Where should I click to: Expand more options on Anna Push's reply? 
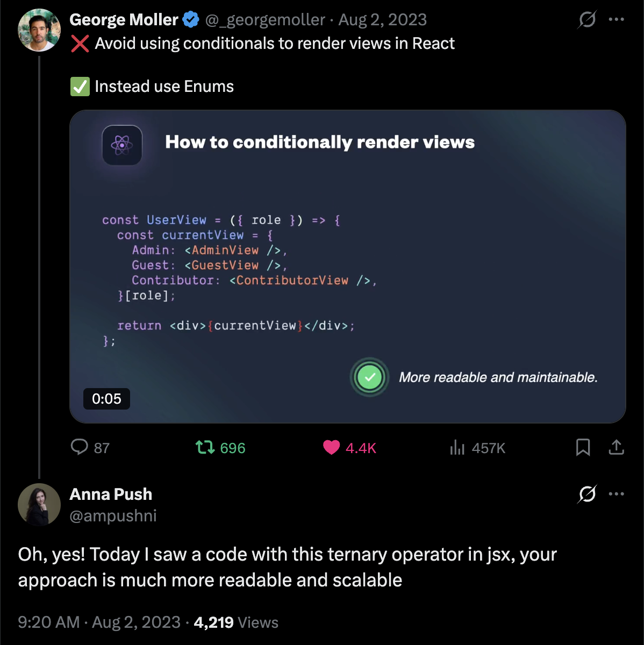616,493
